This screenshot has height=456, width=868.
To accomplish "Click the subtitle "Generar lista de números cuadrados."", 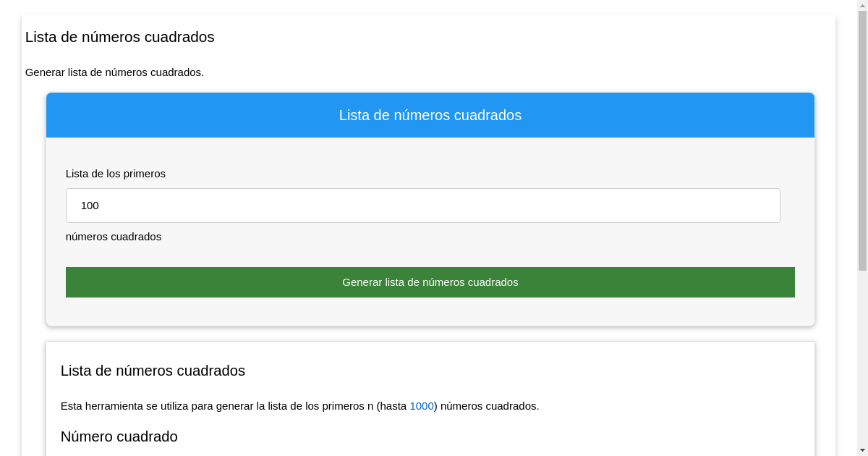I will (x=114, y=72).
